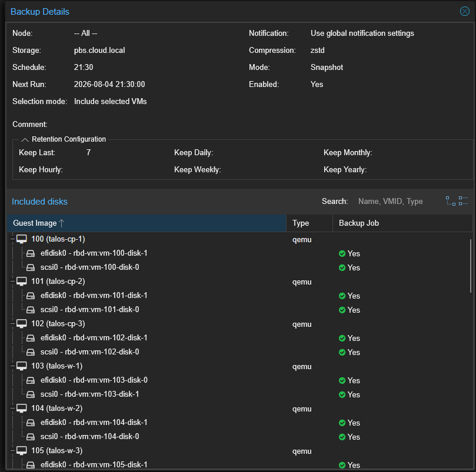Select scsi0 - rbd-vm:vm-100-disk-0 row
The width and height of the screenshot is (476, 472).
(x=240, y=267)
